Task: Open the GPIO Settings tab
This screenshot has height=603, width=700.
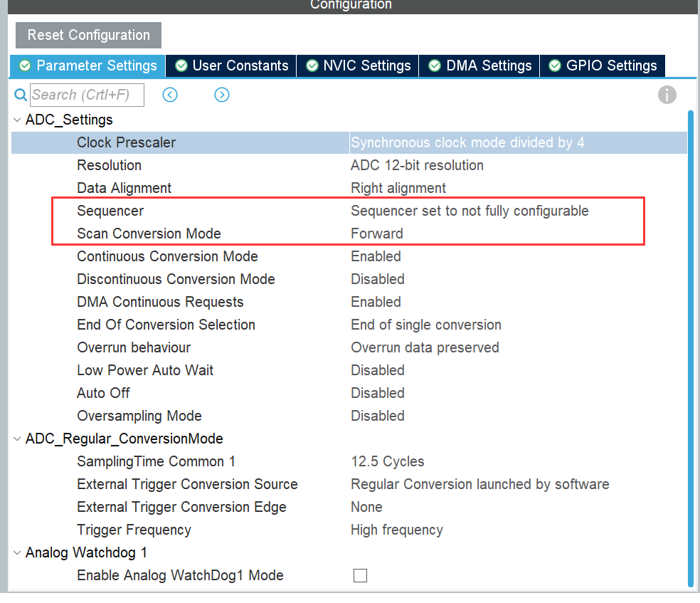Action: click(x=603, y=65)
